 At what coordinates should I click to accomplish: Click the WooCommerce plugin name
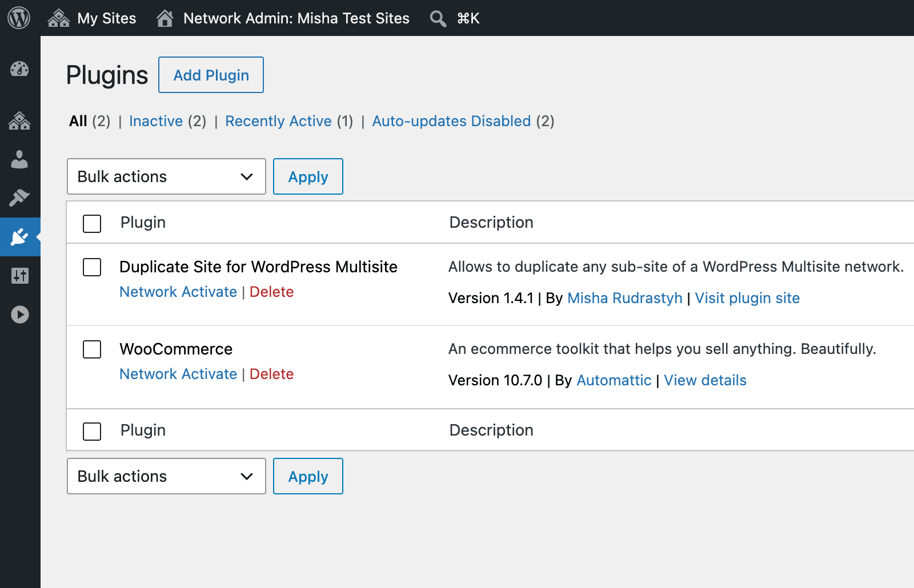coord(176,349)
